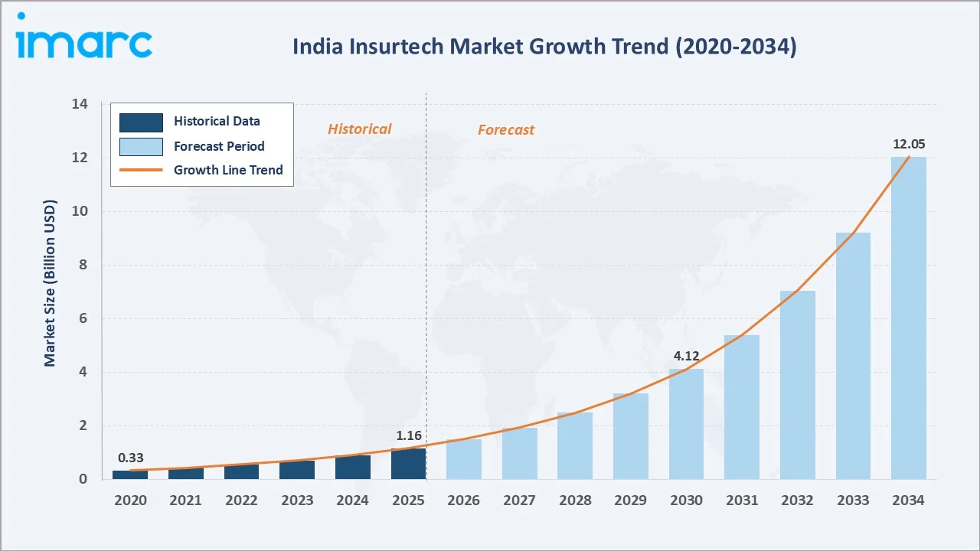Click the 2024 historical bar
Viewport: 980px width, 551px height.
(x=352, y=468)
